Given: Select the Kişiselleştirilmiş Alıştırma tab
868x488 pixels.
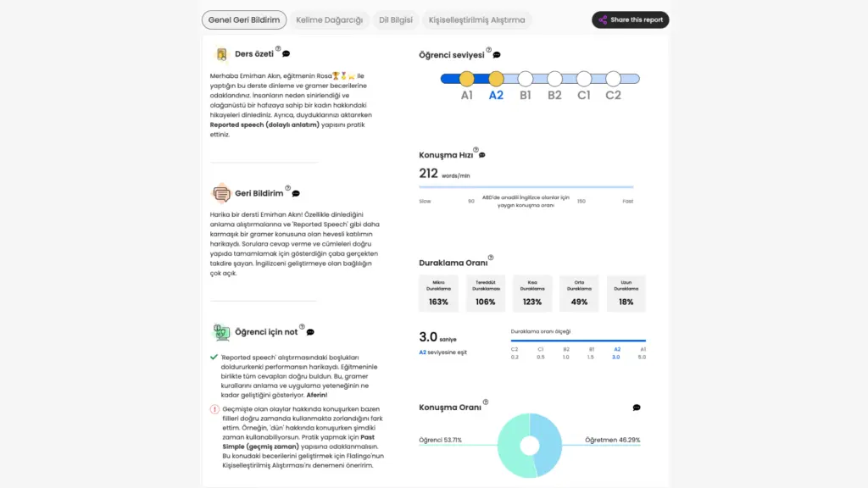Looking at the screenshot, I should 476,19.
